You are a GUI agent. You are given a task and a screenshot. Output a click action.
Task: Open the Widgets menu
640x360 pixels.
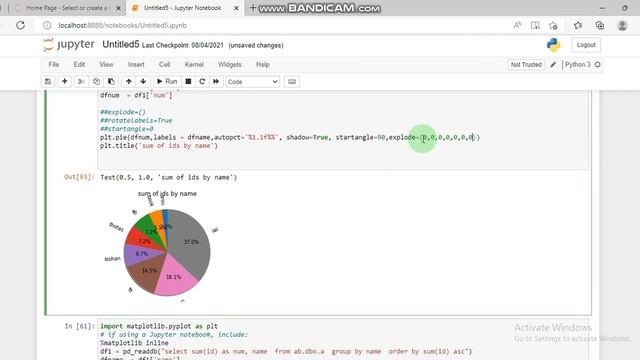click(x=229, y=64)
